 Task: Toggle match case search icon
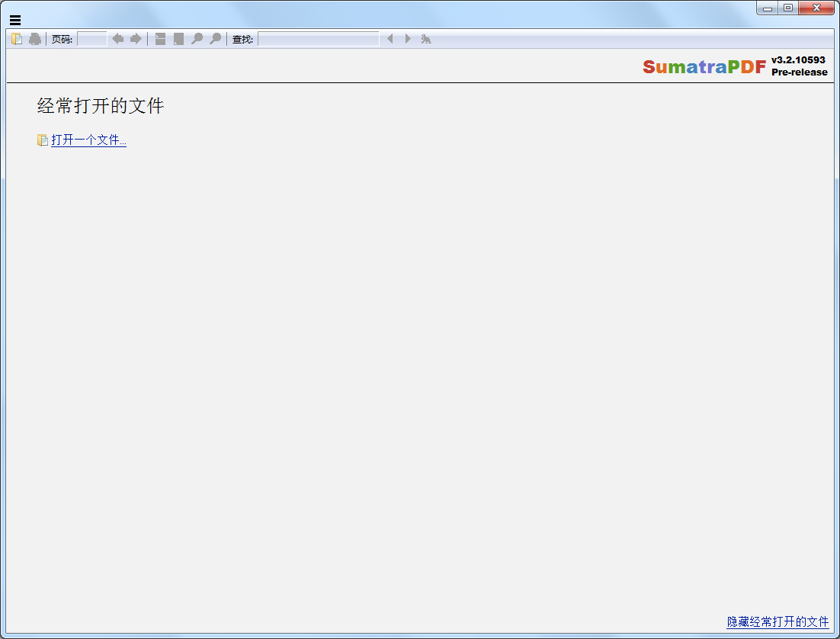pyautogui.click(x=426, y=39)
